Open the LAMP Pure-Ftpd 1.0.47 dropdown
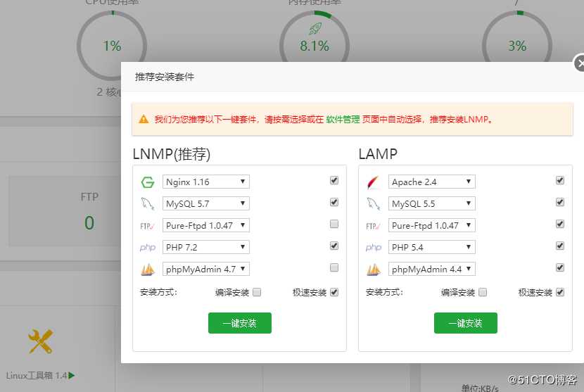 click(x=432, y=225)
